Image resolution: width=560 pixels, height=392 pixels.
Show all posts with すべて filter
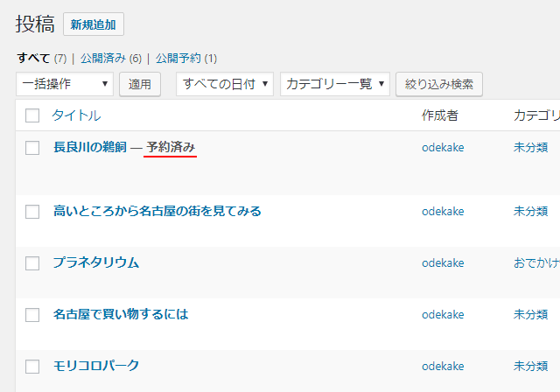coord(34,59)
